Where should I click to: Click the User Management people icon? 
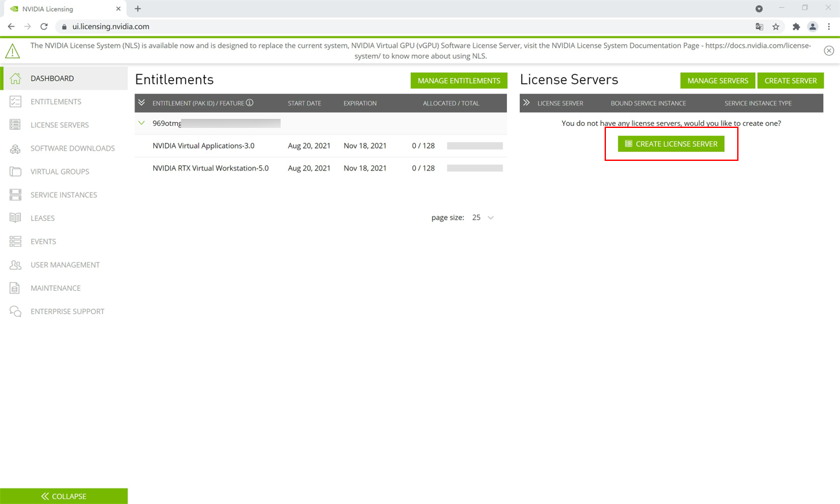click(x=16, y=265)
